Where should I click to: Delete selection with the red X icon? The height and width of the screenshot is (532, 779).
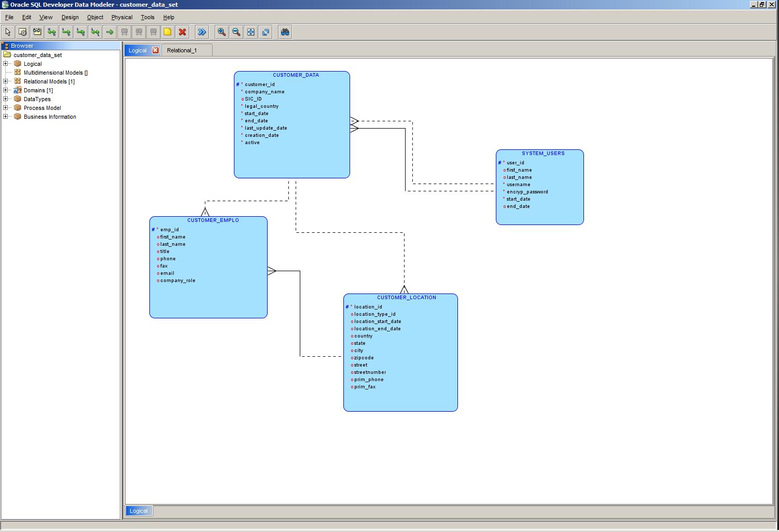pos(183,32)
